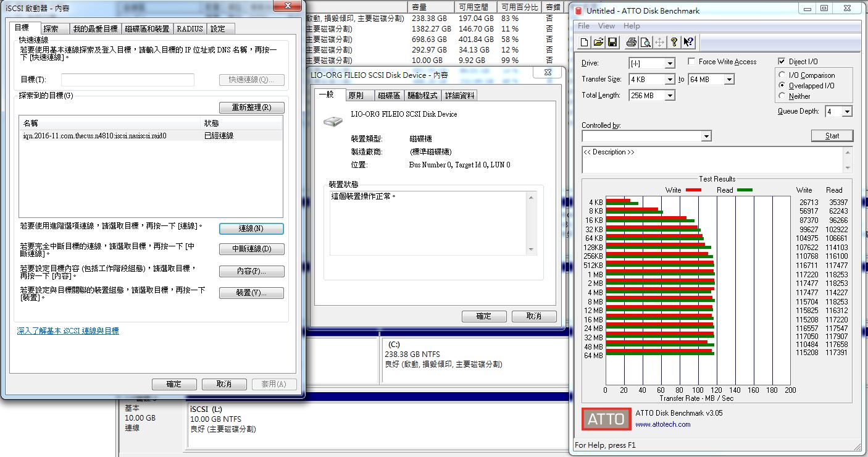Image resolution: width=868 pixels, height=457 pixels.
Task: Open the 詳細資料 tab in device properties
Action: tap(460, 96)
